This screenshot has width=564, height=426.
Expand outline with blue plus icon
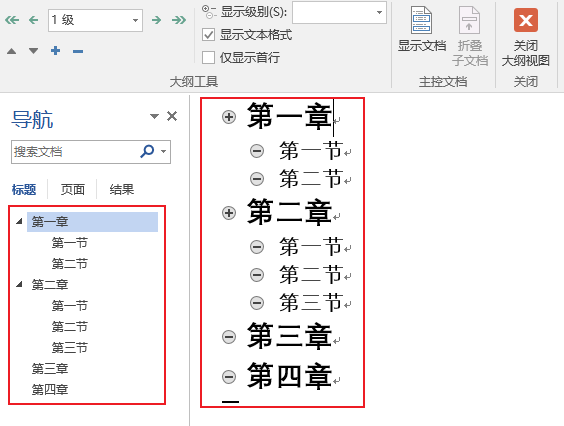[55, 51]
